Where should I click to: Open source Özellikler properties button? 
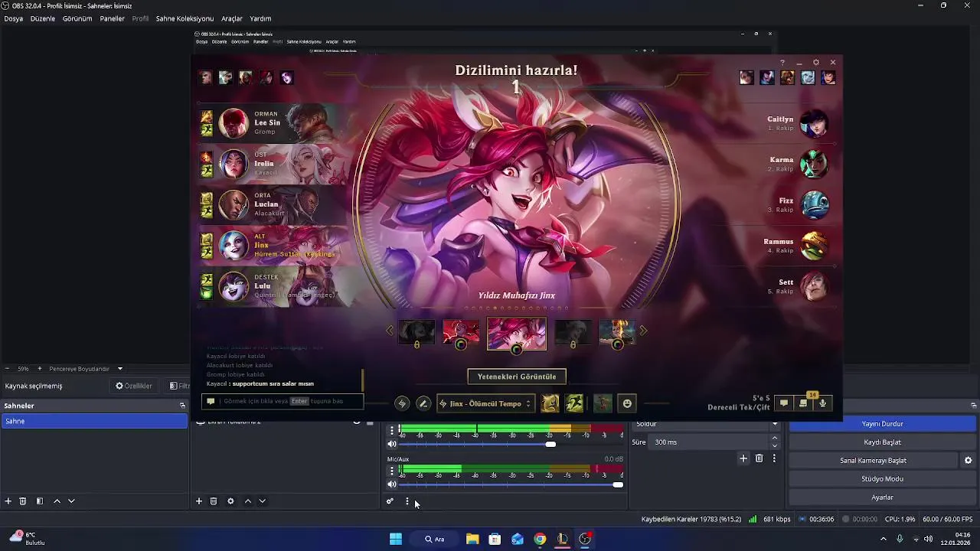[134, 386]
